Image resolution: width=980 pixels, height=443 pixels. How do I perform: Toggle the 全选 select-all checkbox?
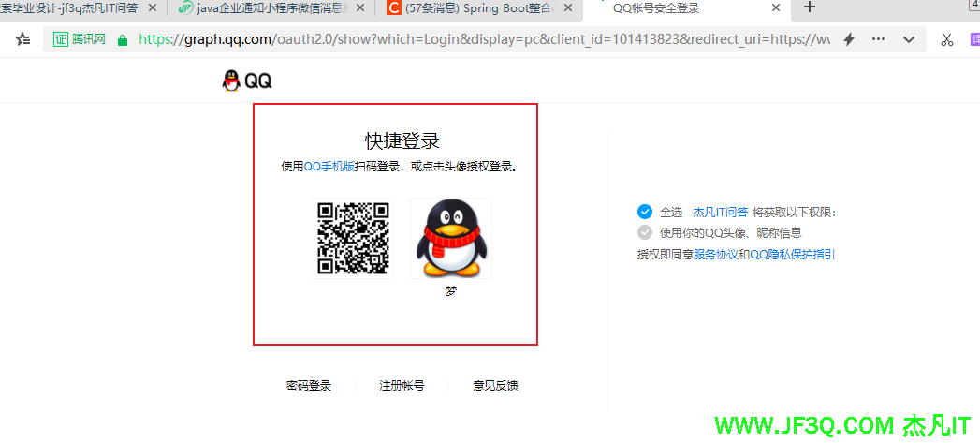pyautogui.click(x=644, y=212)
